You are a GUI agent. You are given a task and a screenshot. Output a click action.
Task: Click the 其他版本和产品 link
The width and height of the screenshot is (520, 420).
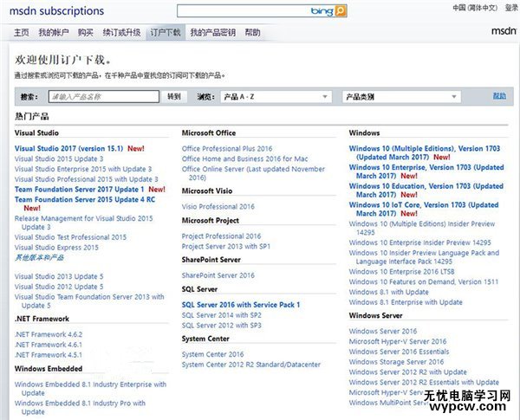39,257
